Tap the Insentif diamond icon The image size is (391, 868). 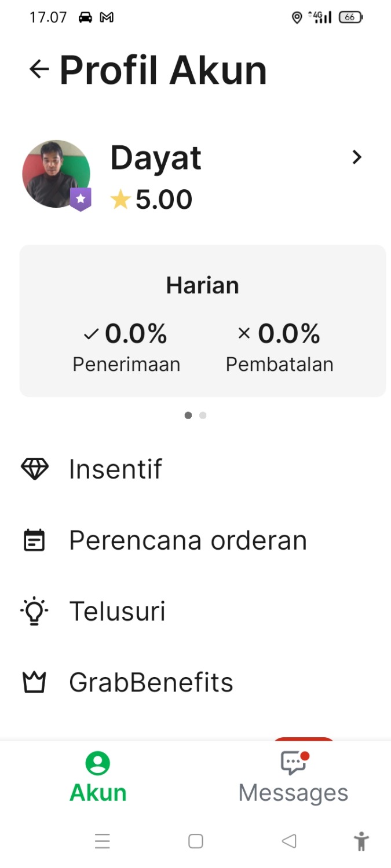35,469
